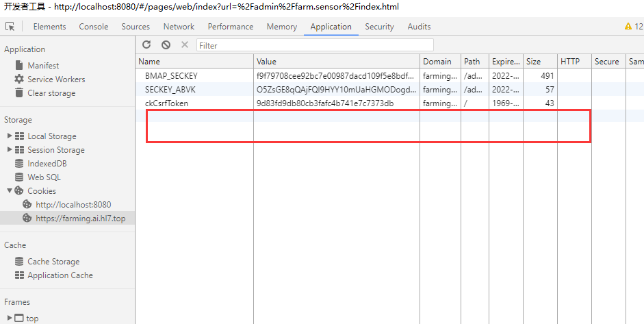Expand the Local Storage tree

[x=10, y=136]
